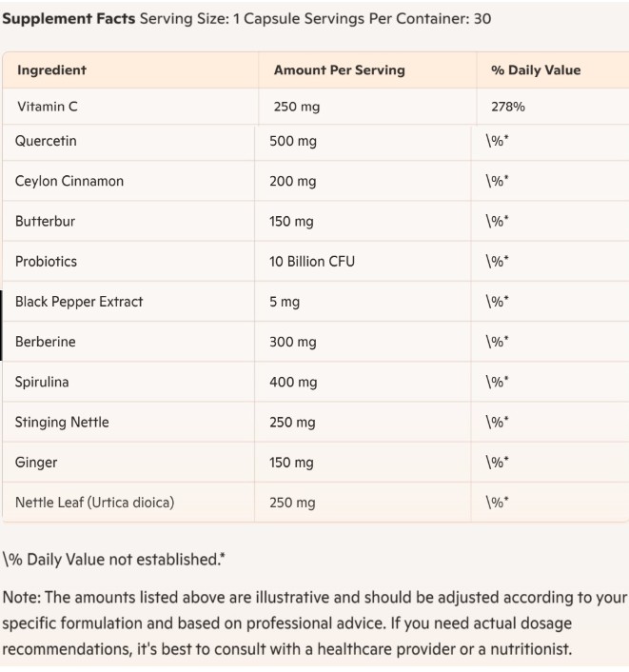The height and width of the screenshot is (672, 629).
Task: Click the Berberine ingredient name
Action: click(45, 342)
